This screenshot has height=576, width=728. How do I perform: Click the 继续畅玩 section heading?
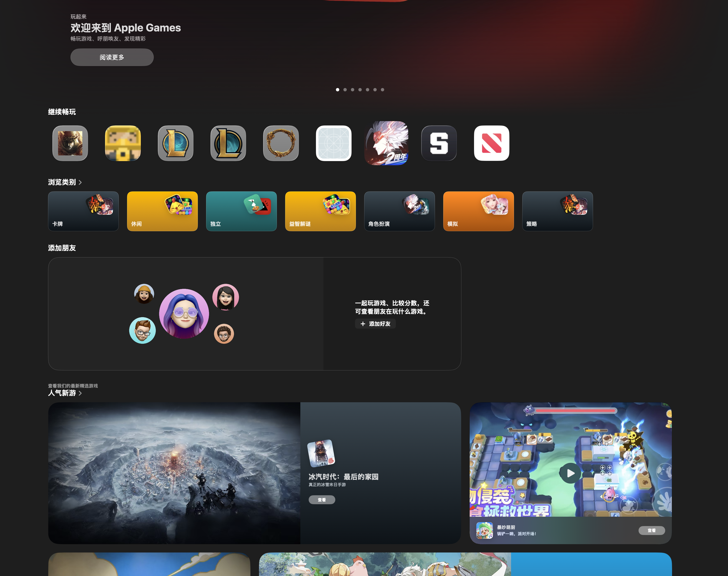pyautogui.click(x=62, y=112)
